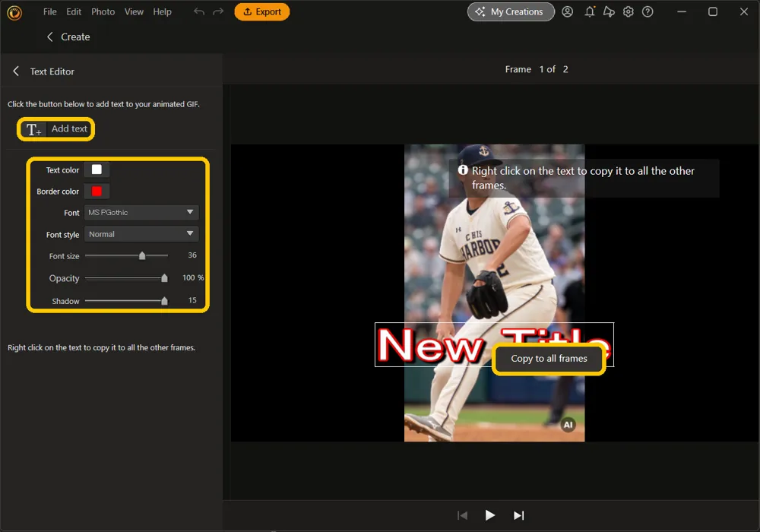Screen dimensions: 760x532
Task: Open the white Text color swatch
Action: (97, 169)
